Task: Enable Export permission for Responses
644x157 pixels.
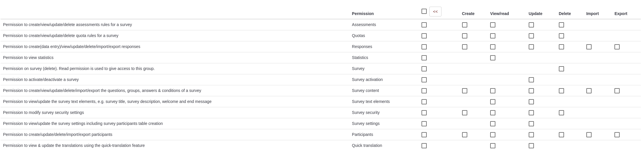Action: click(x=617, y=47)
